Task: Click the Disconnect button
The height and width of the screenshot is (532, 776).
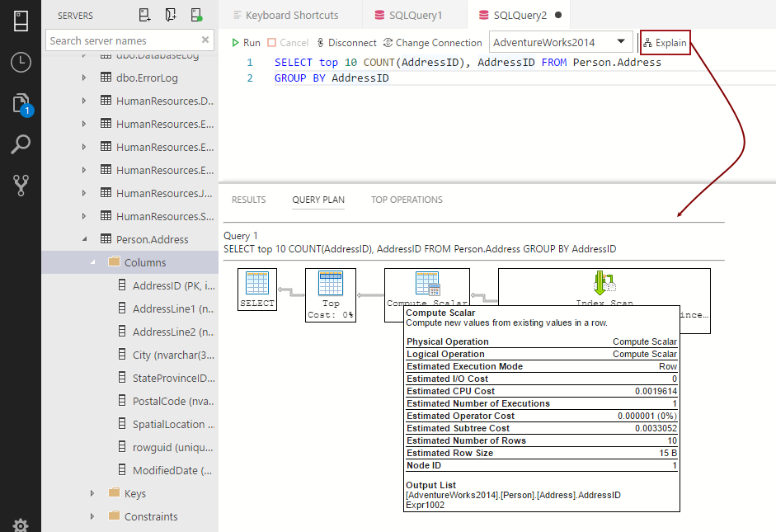Action: tap(346, 43)
